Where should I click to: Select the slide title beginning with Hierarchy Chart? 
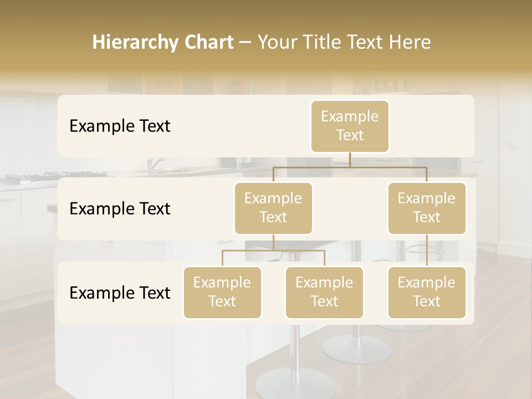click(262, 42)
